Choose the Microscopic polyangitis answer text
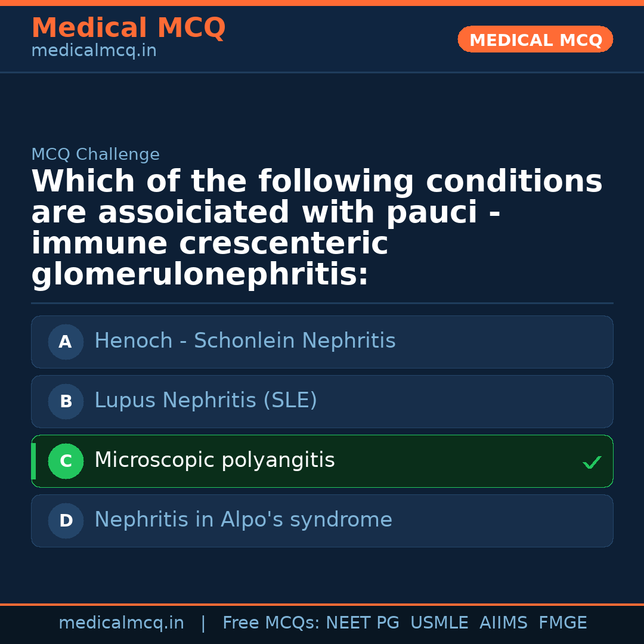 215,460
